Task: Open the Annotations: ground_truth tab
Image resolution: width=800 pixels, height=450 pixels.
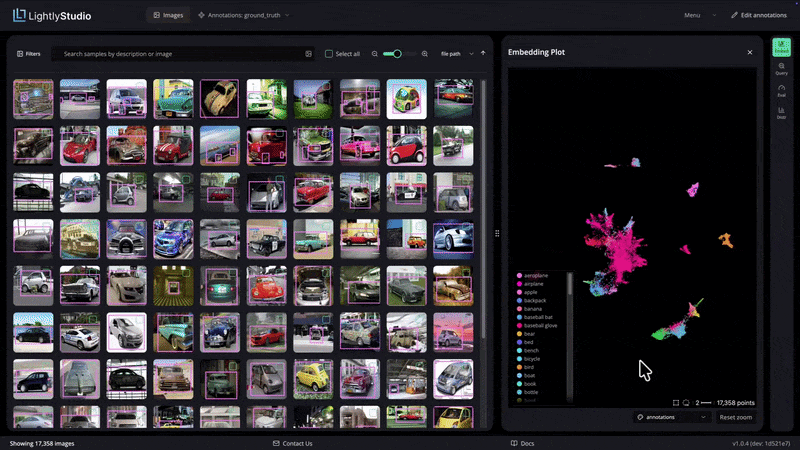Action: (244, 15)
